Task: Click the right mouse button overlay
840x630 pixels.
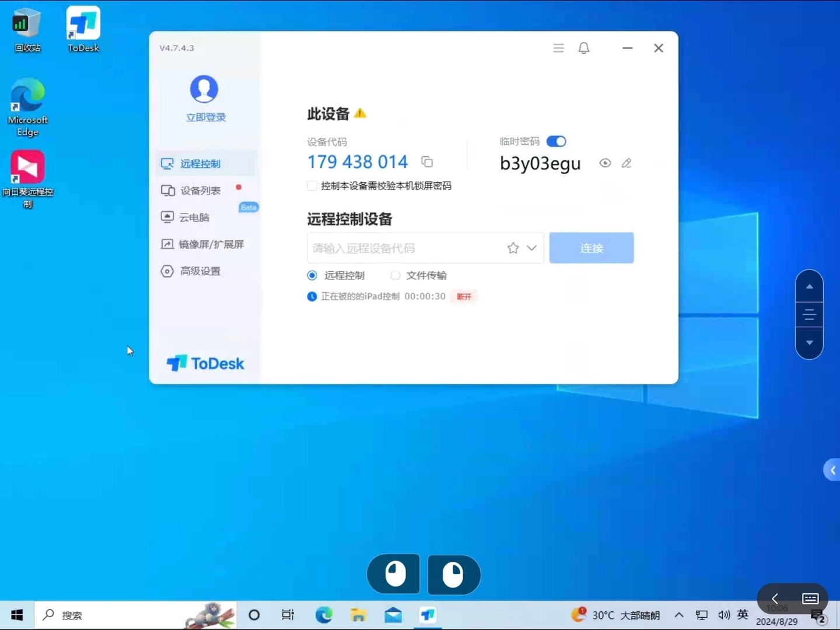Action: [x=454, y=575]
